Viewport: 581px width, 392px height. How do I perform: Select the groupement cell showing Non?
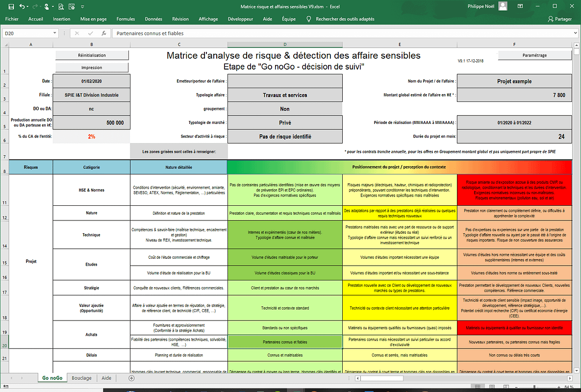coord(285,109)
